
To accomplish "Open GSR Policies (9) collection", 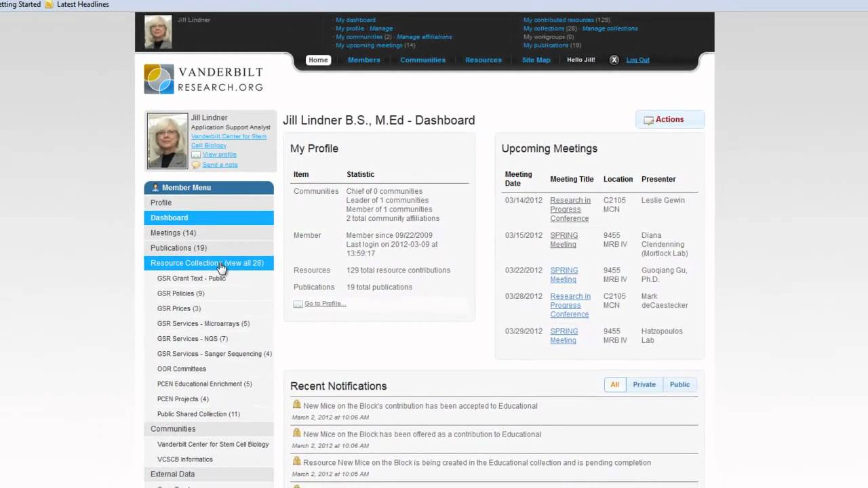I will coord(180,293).
